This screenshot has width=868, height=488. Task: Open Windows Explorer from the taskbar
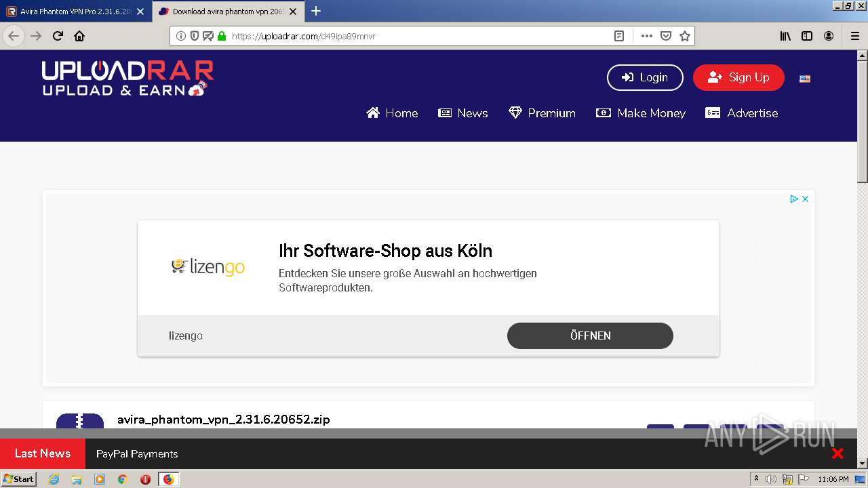77,479
